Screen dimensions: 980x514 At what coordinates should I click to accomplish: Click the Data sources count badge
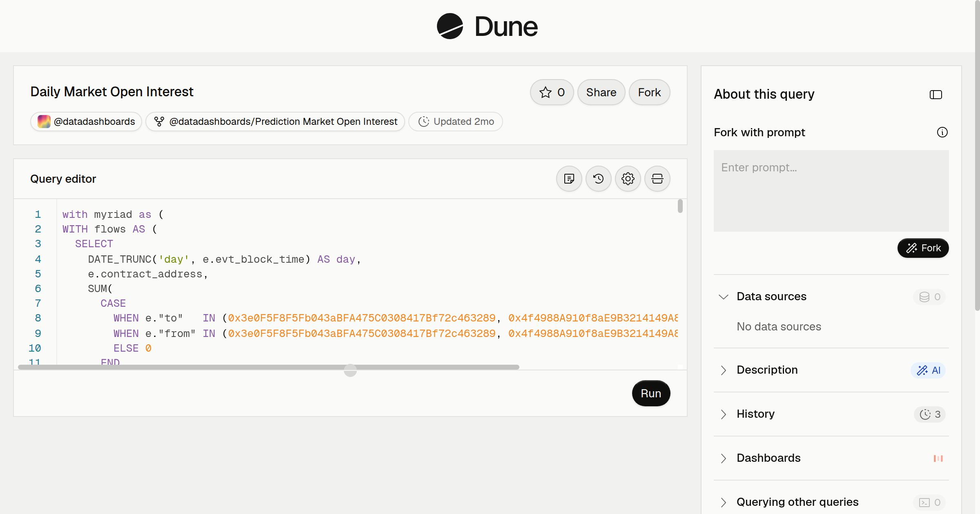pyautogui.click(x=930, y=297)
